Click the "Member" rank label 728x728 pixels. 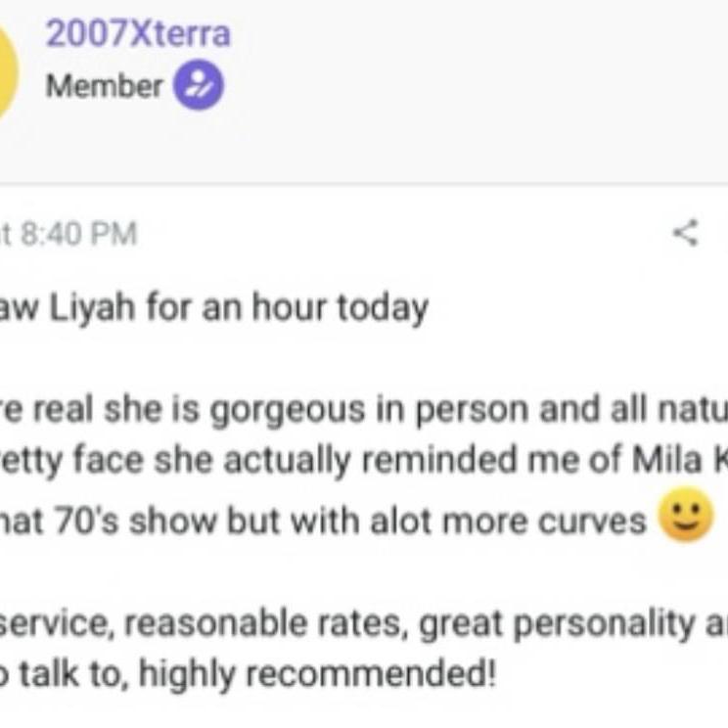104,86
